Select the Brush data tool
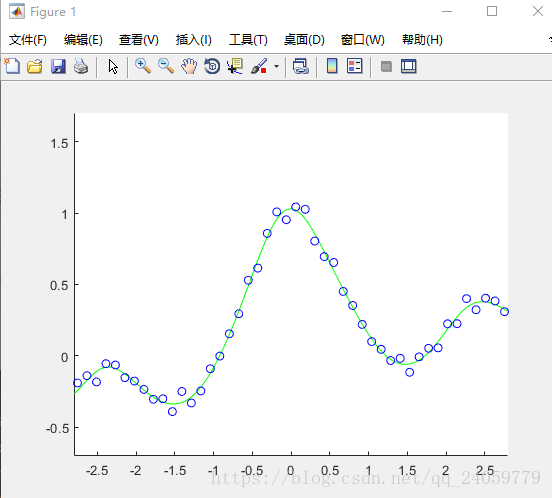The width and height of the screenshot is (552, 498). click(x=259, y=66)
